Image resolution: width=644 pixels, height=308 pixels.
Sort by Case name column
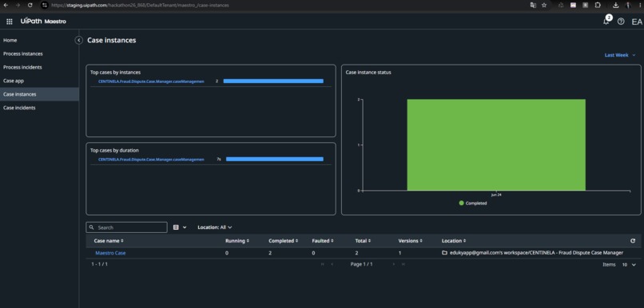(109, 241)
